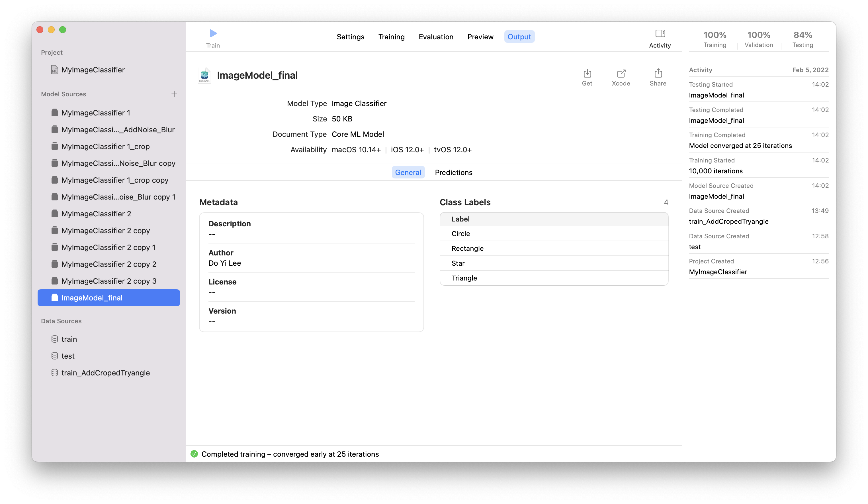This screenshot has height=504, width=868.
Task: Select MyImageClassifier 1_crop model source
Action: pos(105,147)
